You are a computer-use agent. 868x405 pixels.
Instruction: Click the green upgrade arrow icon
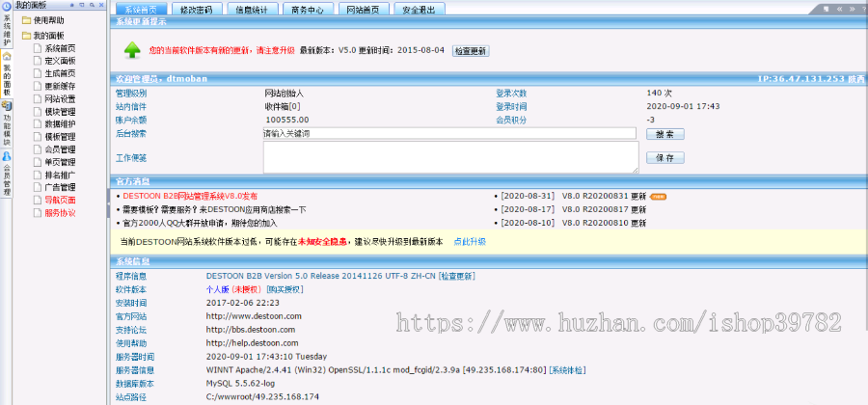click(x=132, y=50)
